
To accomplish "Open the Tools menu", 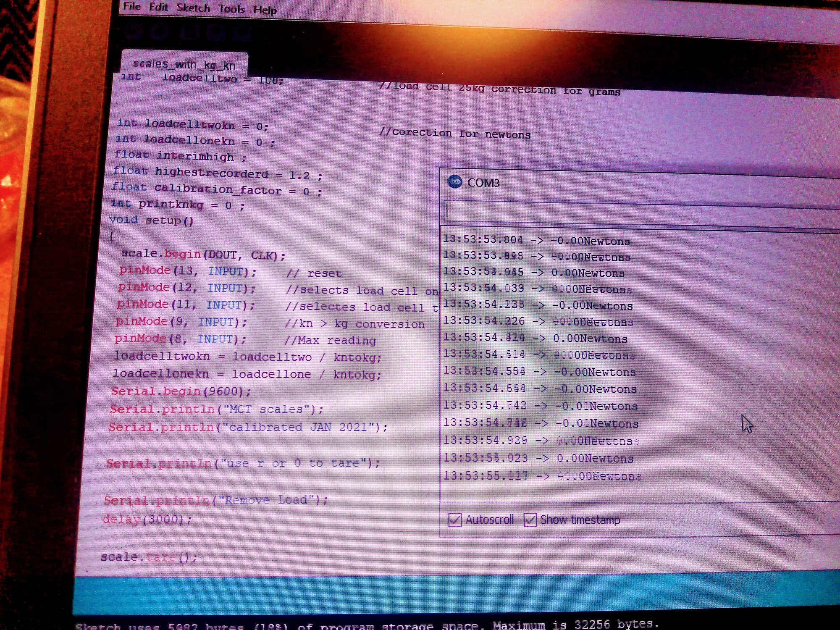I will (231, 9).
